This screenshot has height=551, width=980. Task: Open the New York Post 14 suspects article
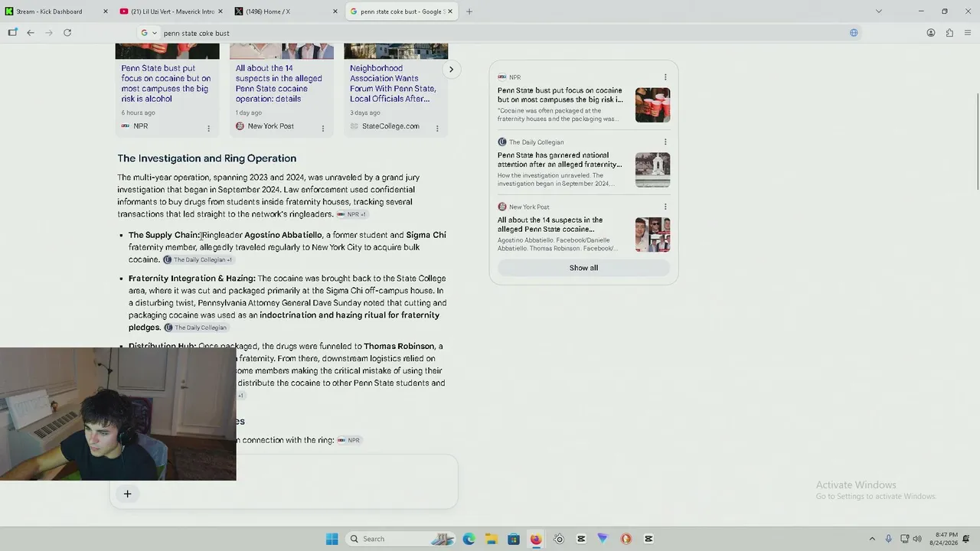[x=279, y=83]
